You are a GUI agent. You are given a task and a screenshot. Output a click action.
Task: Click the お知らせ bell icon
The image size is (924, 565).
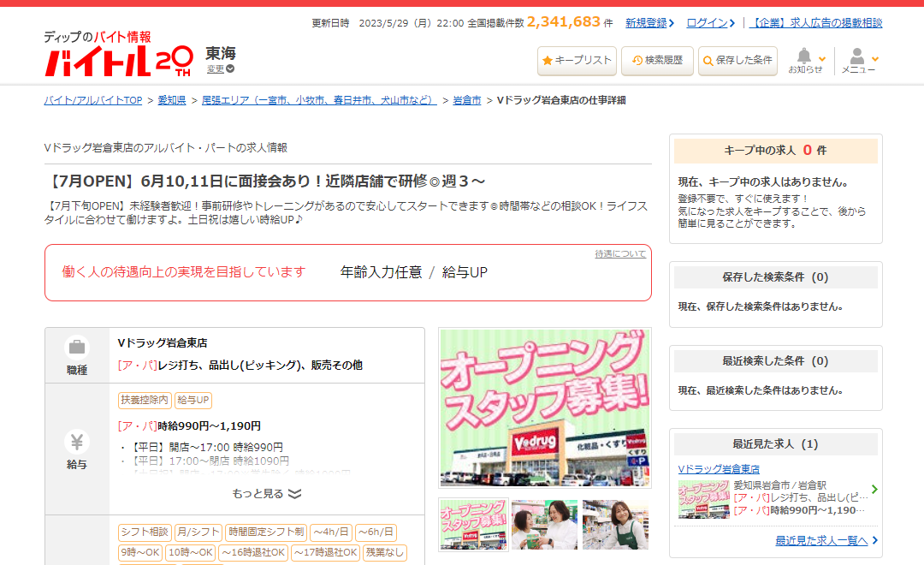coord(803,56)
